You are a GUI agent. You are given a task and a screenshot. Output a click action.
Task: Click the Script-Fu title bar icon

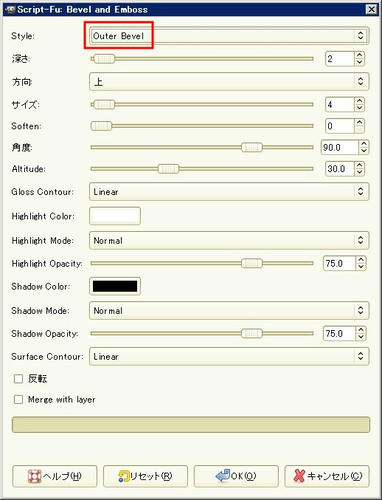[11, 9]
